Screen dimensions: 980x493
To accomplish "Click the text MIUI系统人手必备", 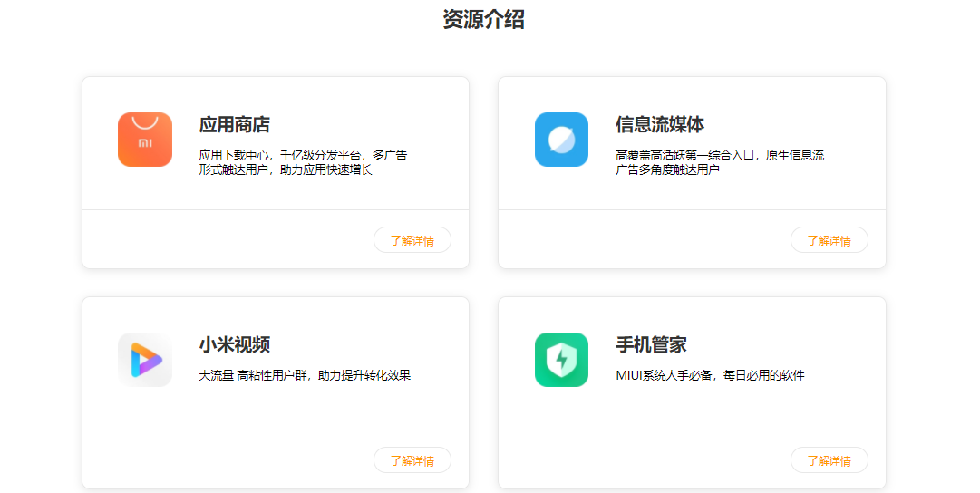I will (665, 375).
